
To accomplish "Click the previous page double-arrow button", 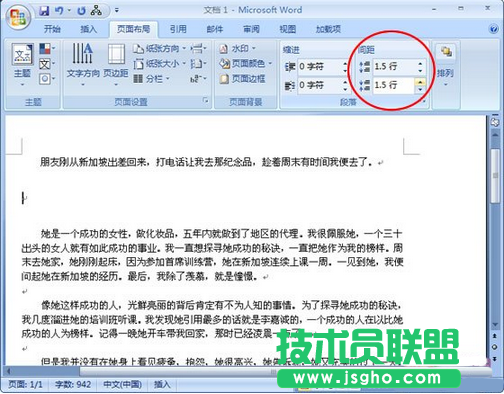I will click(x=495, y=336).
